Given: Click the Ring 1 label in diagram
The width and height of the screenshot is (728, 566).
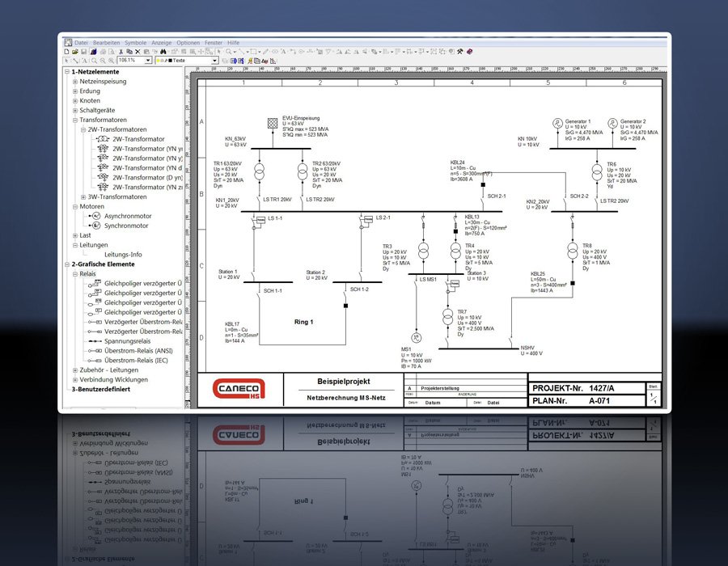Looking at the screenshot, I should click(x=303, y=322).
